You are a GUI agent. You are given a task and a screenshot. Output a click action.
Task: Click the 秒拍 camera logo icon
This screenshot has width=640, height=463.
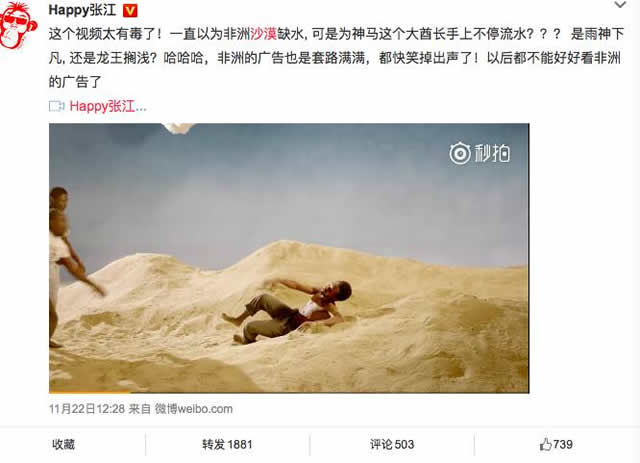(460, 154)
